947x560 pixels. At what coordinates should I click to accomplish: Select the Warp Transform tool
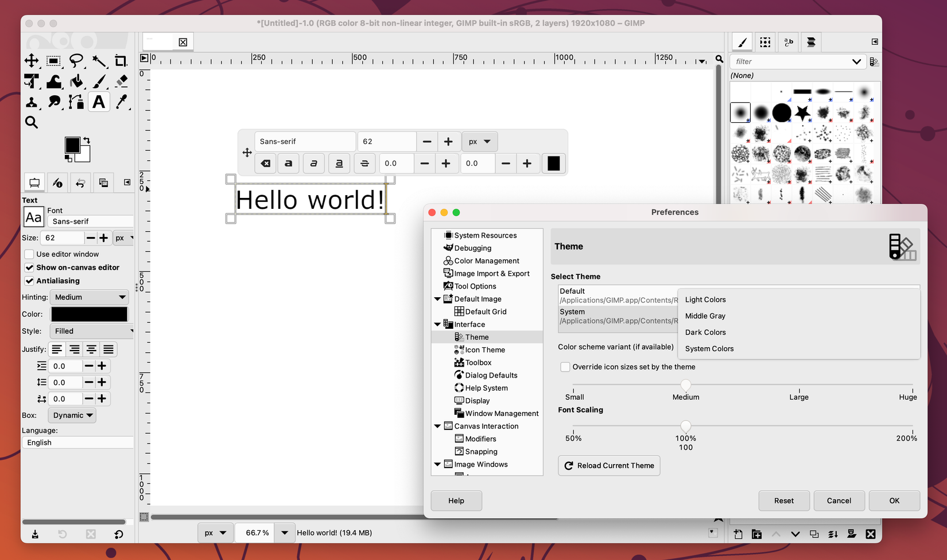(x=54, y=81)
